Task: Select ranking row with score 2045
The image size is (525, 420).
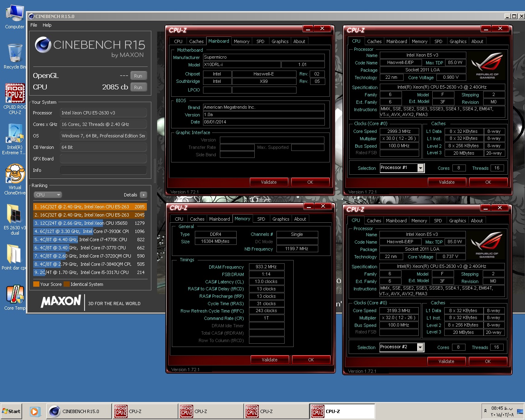Action: (90, 215)
